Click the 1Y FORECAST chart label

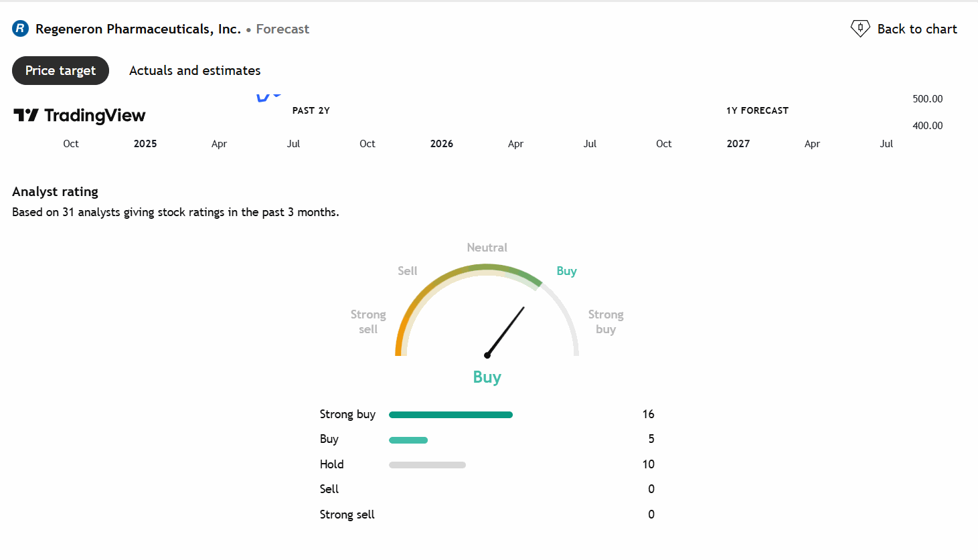(x=757, y=110)
